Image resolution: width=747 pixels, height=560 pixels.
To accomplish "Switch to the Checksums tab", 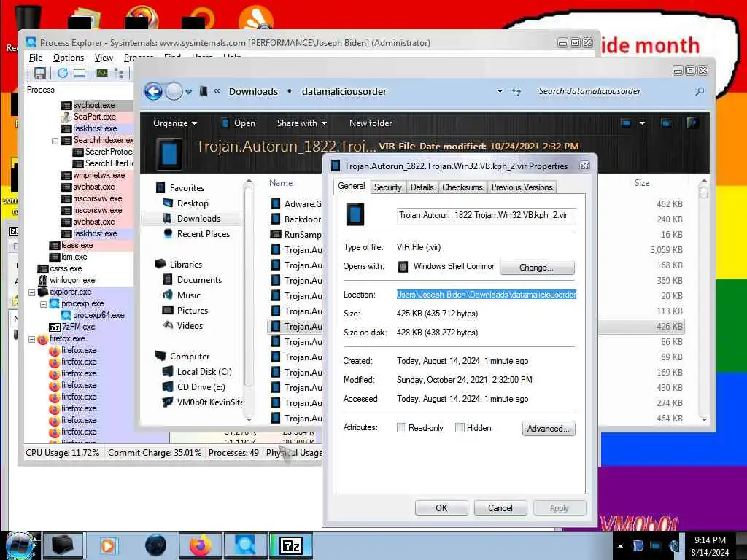I will (462, 187).
